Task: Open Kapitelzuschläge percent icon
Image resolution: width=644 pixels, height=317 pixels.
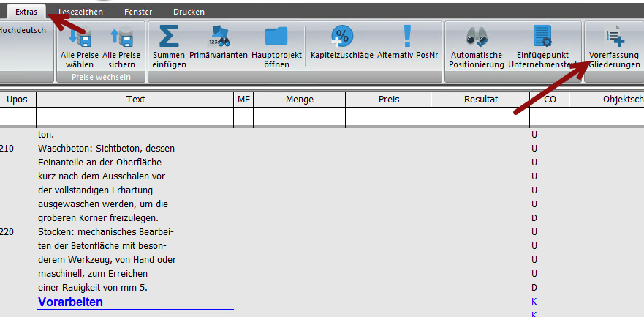Action: (341, 36)
